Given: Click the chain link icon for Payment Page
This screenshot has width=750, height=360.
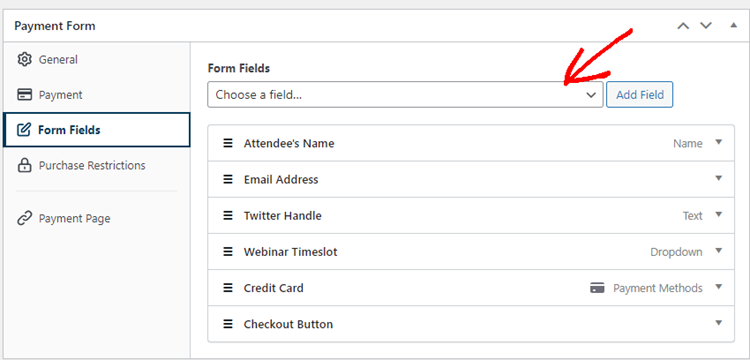Looking at the screenshot, I should [x=24, y=218].
